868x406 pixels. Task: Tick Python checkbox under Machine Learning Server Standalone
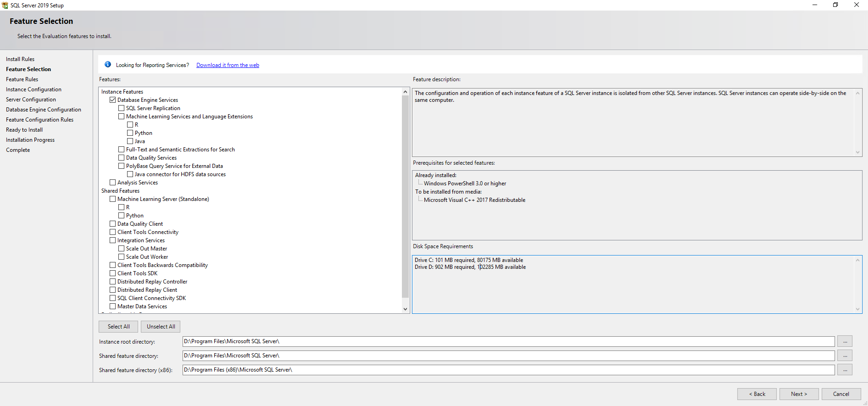[x=121, y=215]
